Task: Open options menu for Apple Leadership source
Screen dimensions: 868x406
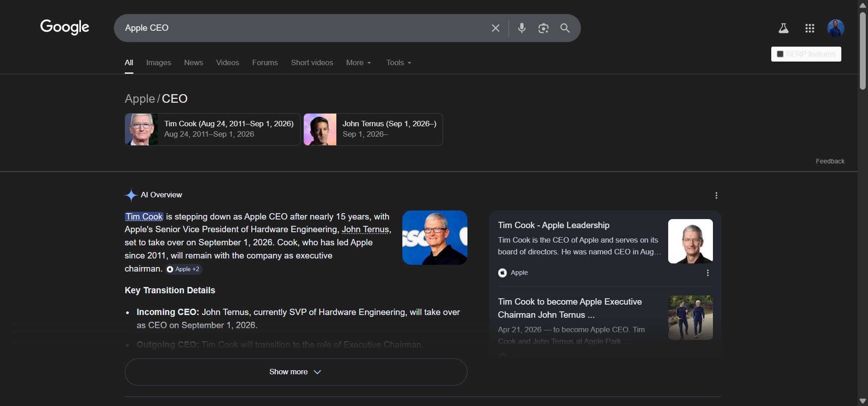Action: point(708,273)
